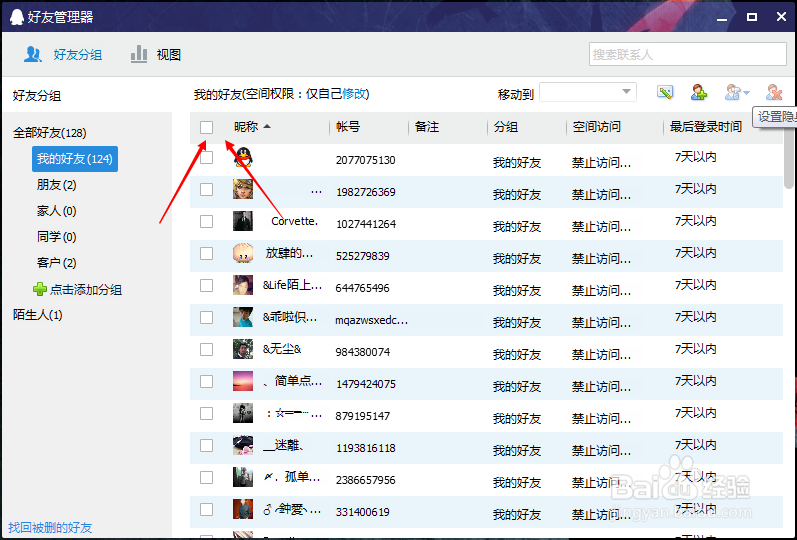The height and width of the screenshot is (540, 797).
Task: Select the 我的好友(124) group
Action: pyautogui.click(x=74, y=159)
